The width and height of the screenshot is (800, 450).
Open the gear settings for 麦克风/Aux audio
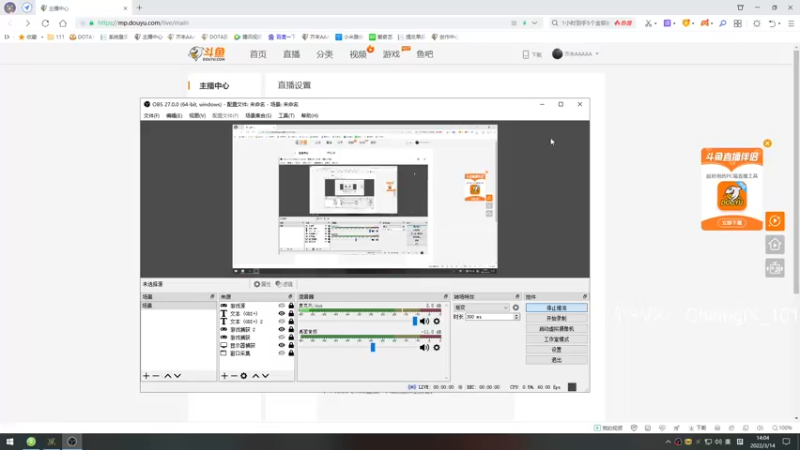437,321
